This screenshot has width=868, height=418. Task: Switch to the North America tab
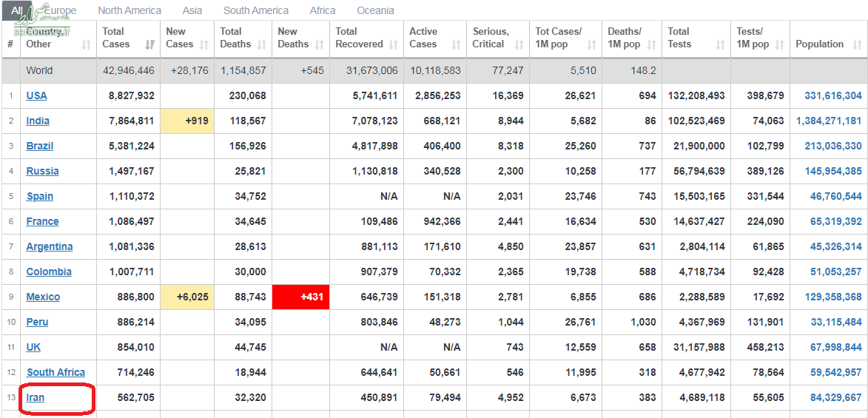click(129, 10)
